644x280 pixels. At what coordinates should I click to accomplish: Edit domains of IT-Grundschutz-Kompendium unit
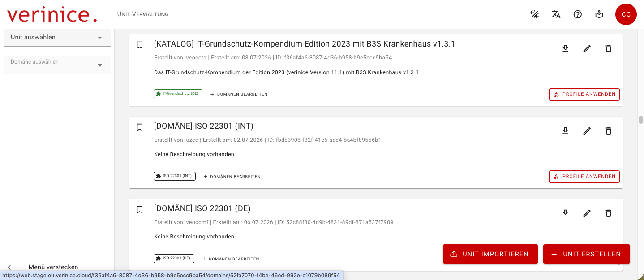click(x=239, y=94)
